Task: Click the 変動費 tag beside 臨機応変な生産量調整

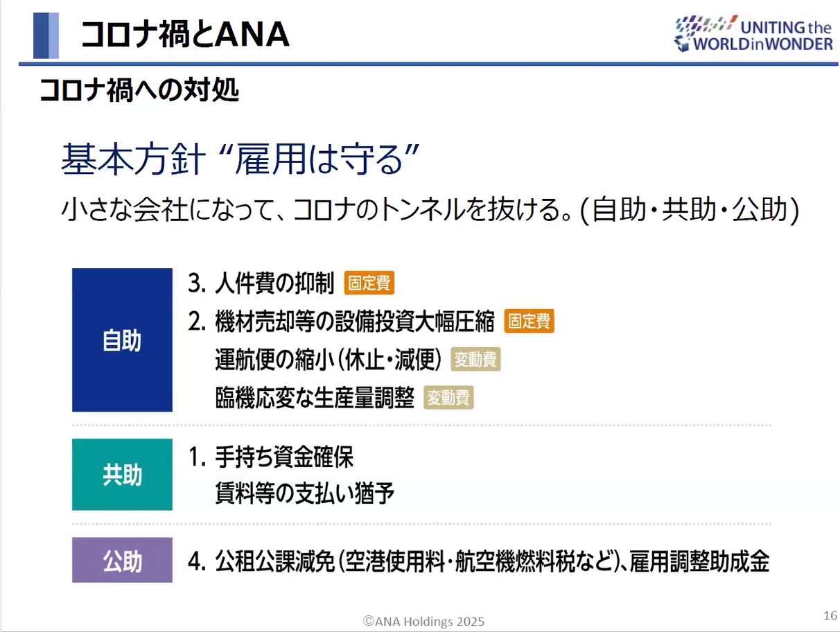Action: (x=448, y=398)
